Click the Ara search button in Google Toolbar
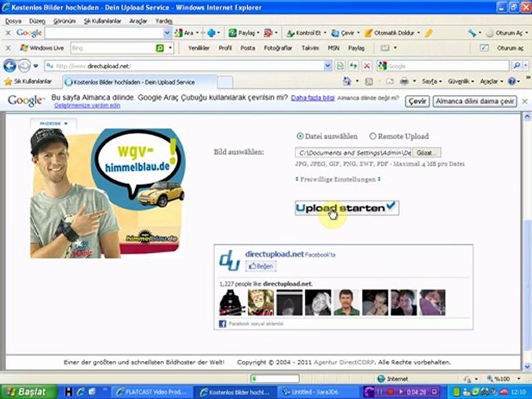This screenshot has width=532, height=399. click(x=186, y=33)
